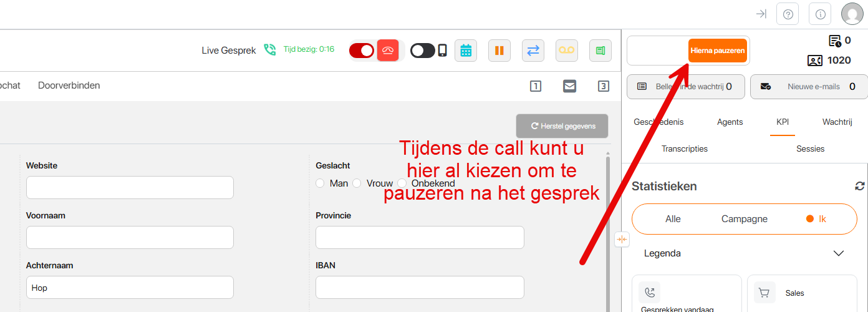Expand the Legenda section chevron
The width and height of the screenshot is (868, 312).
pos(839,253)
